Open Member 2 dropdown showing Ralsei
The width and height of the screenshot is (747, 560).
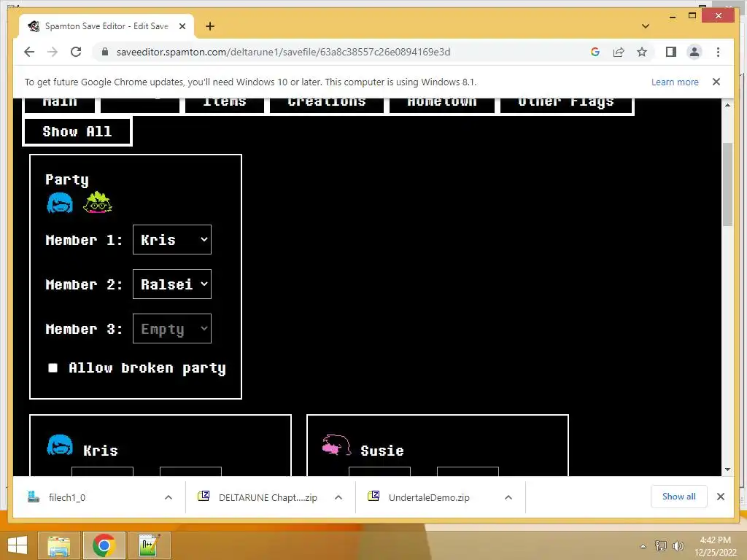(x=172, y=284)
